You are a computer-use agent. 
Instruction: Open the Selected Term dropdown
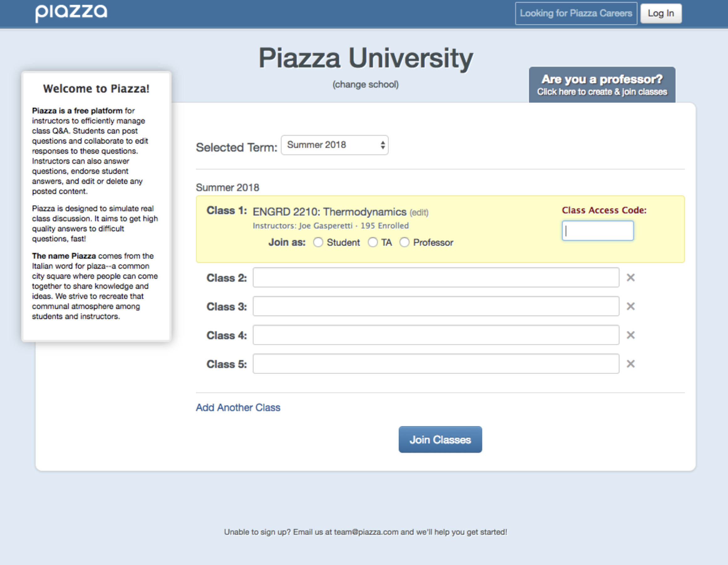pyautogui.click(x=334, y=145)
